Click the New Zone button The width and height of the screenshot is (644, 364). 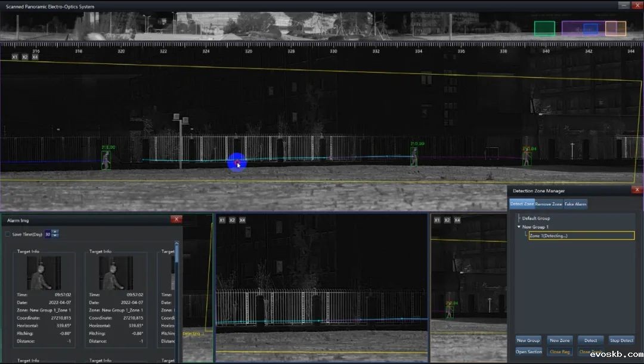click(559, 340)
